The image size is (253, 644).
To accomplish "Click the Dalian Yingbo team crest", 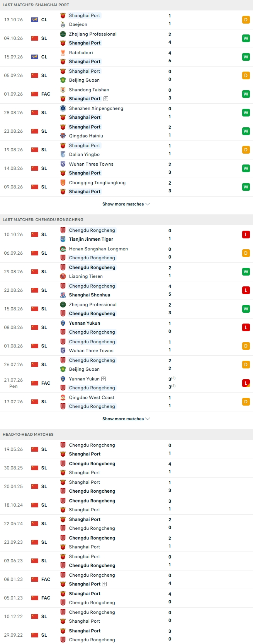I will 63,154.
